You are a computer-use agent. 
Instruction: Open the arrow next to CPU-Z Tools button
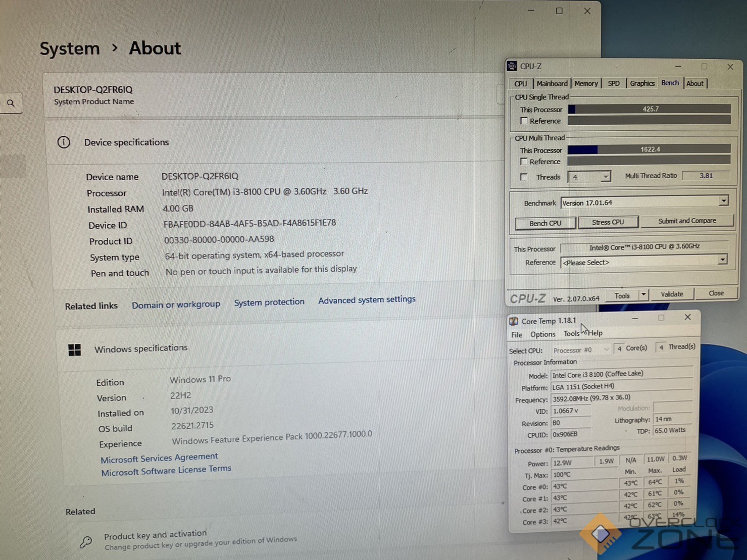643,294
